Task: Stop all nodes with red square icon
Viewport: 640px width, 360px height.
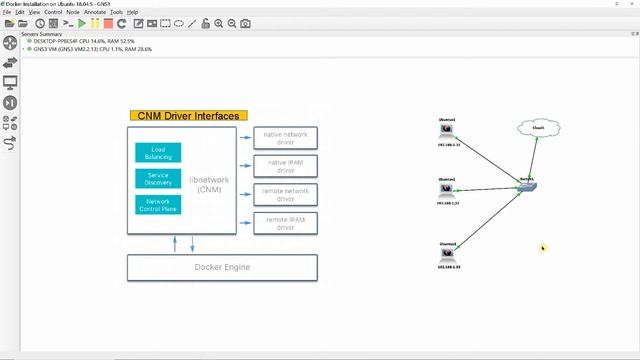Action: point(108,24)
